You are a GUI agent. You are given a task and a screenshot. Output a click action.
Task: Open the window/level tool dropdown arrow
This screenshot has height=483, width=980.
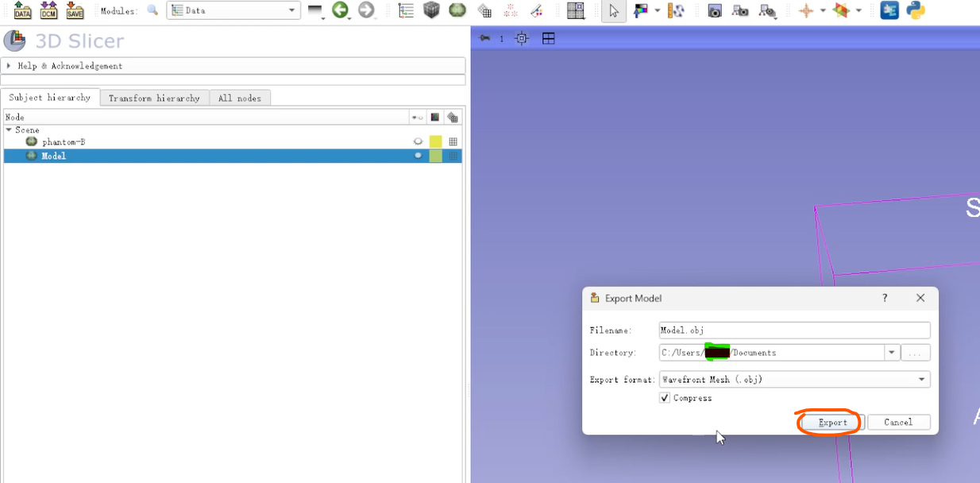coord(658,10)
